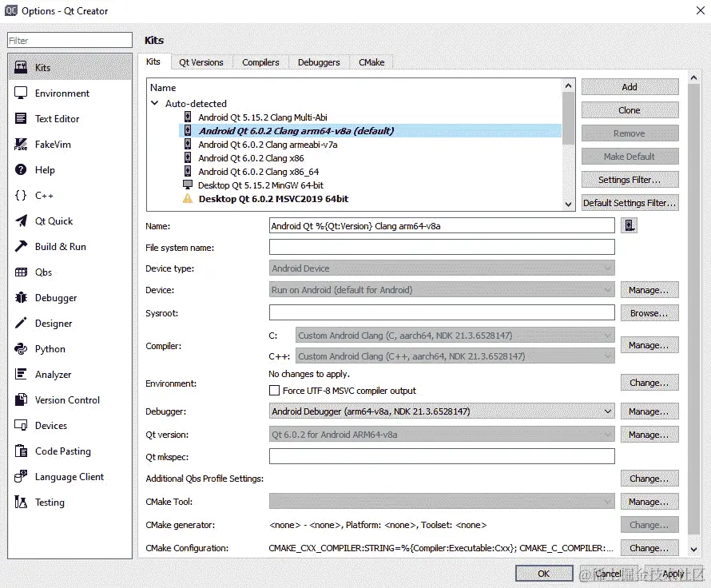Click the settings panel scroll down arrow
The height and width of the screenshot is (588, 711).
point(693,549)
